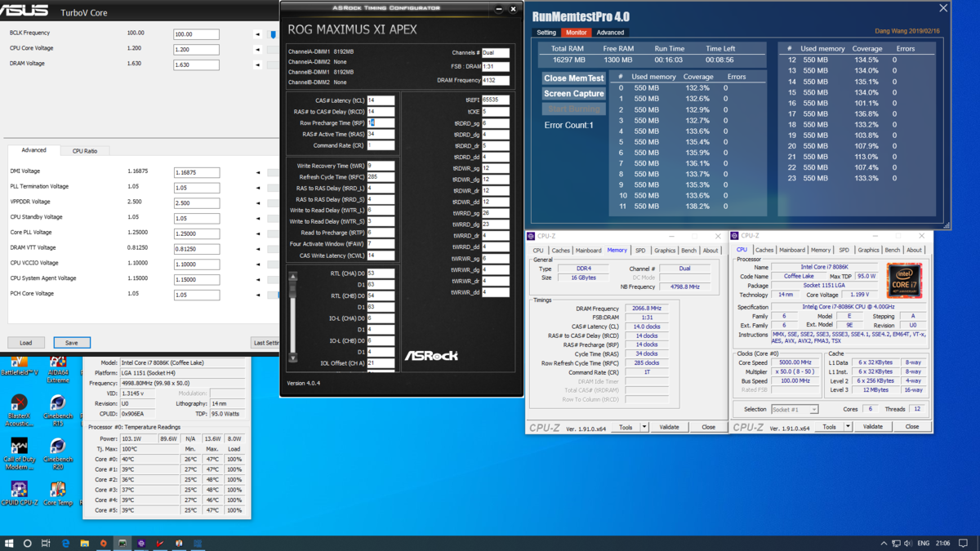Click the Screen Capture button
The image size is (980, 551).
point(574,94)
